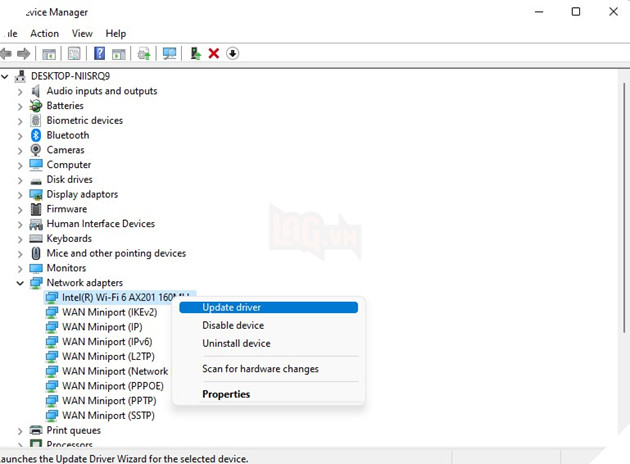Click red X Uninstall device toolbar icon
Image resolution: width=630 pixels, height=464 pixels.
coord(214,53)
